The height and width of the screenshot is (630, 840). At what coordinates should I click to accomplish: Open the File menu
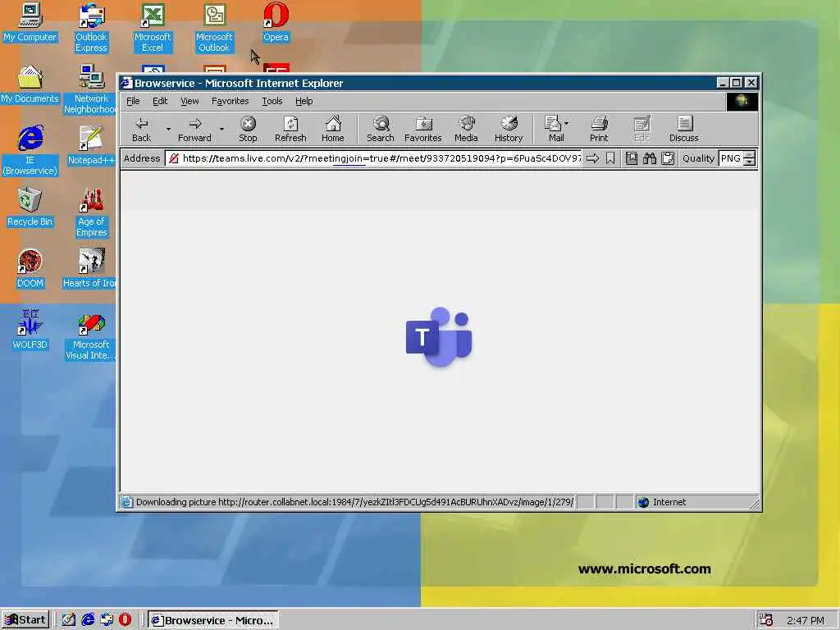(133, 101)
